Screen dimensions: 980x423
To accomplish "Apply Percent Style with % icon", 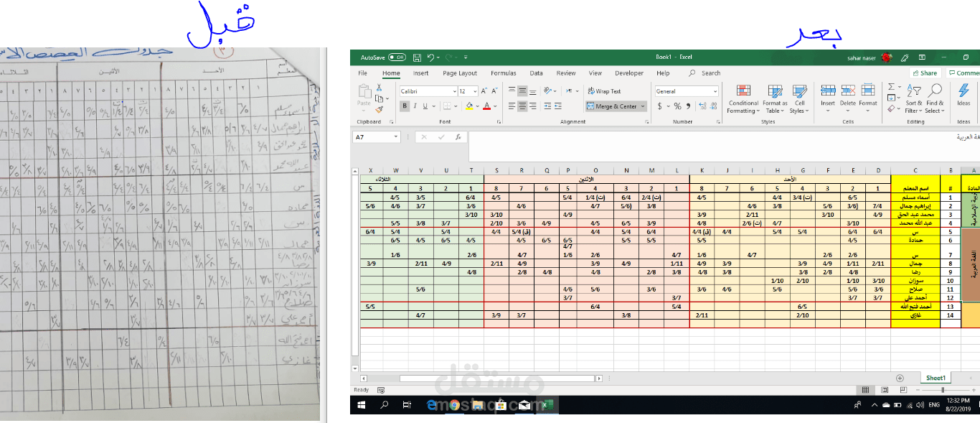I will [677, 106].
